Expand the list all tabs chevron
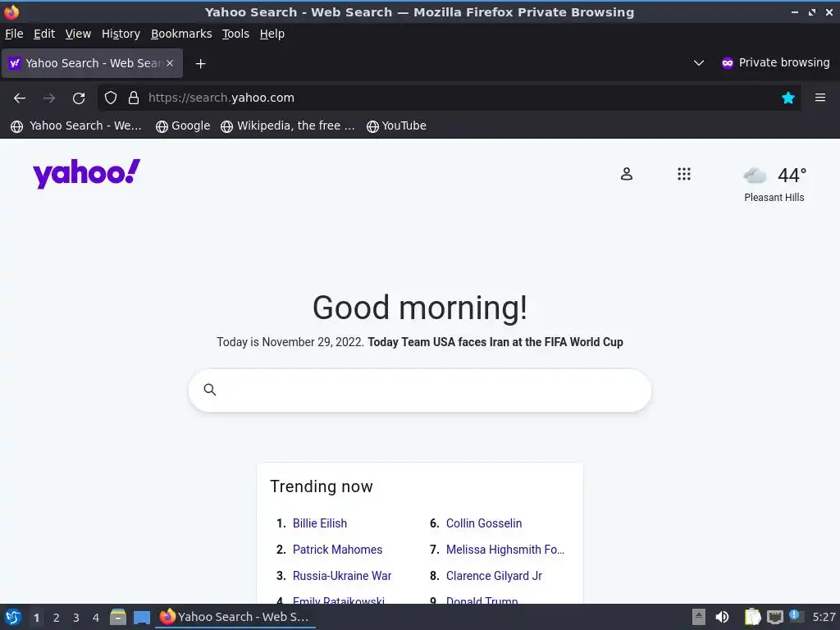This screenshot has height=630, width=840. point(699,63)
